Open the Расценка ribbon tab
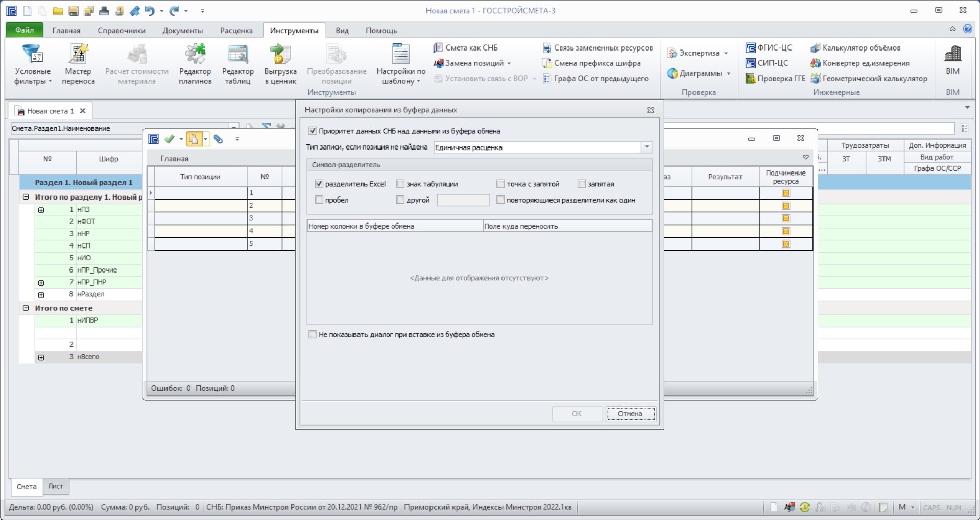 236,31
